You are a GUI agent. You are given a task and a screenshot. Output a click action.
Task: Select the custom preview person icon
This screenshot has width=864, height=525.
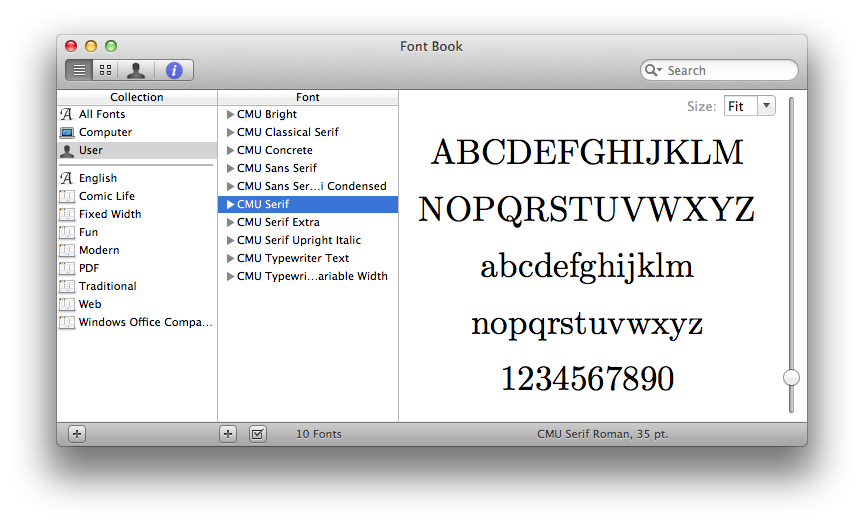tap(136, 71)
